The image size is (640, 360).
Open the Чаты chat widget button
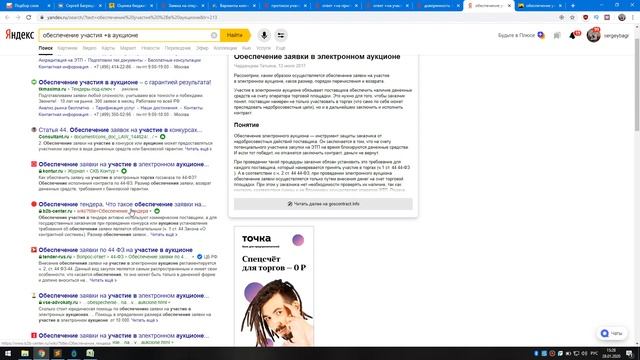coord(612,333)
